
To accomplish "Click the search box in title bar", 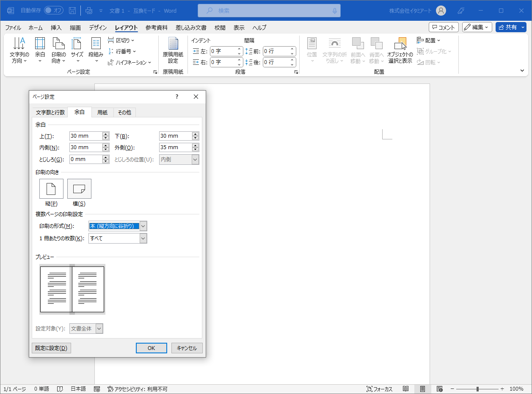I will (x=269, y=11).
